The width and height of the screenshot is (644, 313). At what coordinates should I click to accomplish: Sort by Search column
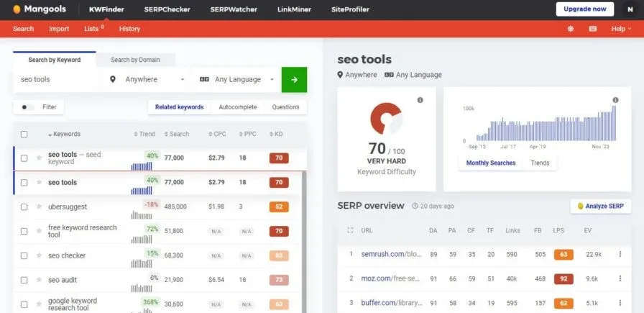177,134
